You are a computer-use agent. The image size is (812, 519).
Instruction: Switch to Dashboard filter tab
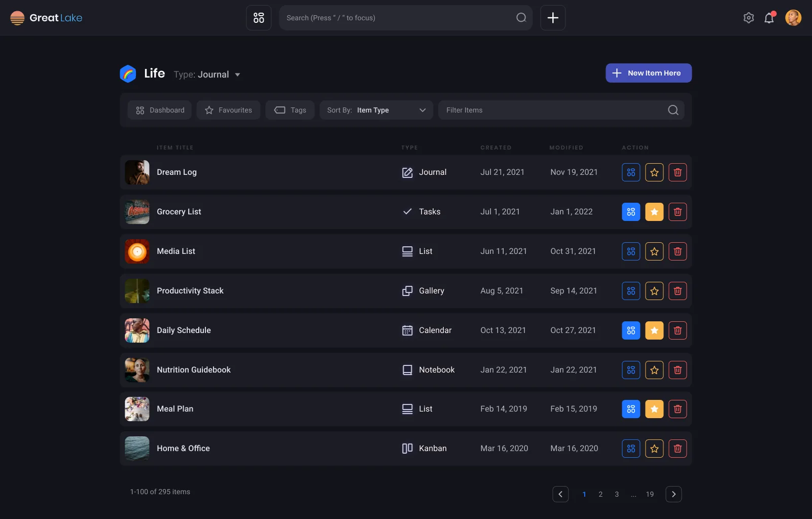click(x=159, y=110)
